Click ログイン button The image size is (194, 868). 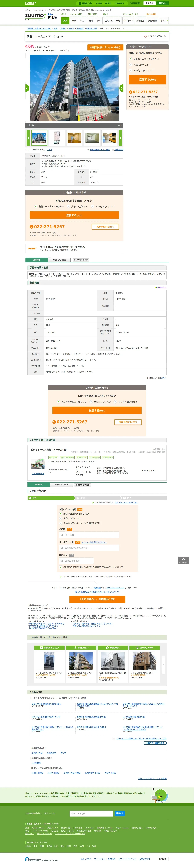(x=163, y=3)
